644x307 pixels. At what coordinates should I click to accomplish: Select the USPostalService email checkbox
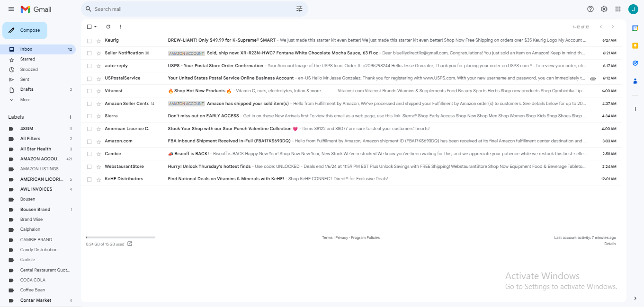pos(89,78)
